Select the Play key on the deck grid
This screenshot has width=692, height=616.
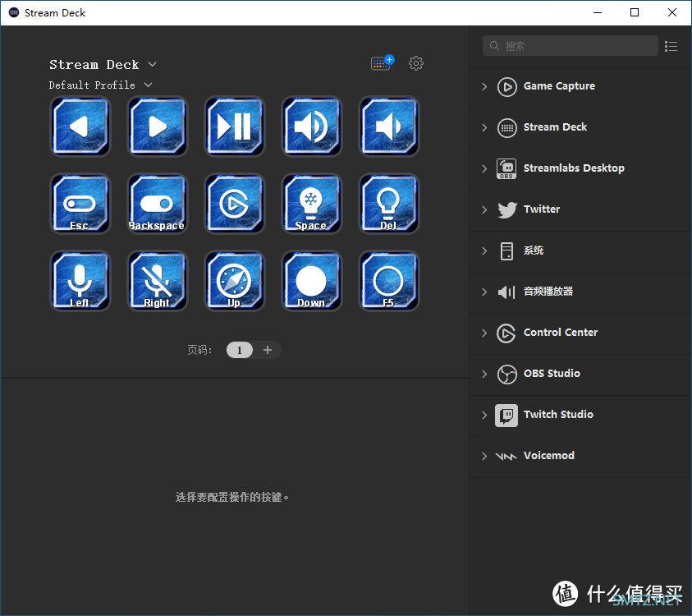coord(157,126)
